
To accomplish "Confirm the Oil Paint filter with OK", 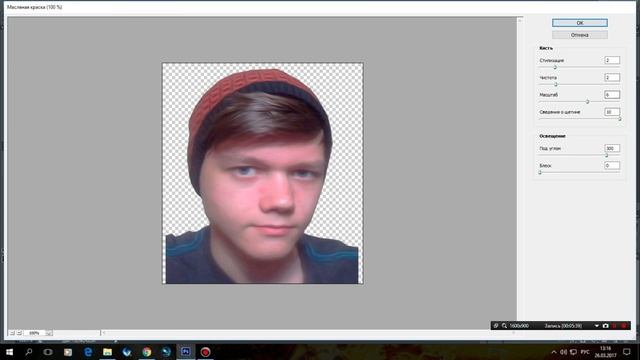I will click(x=580, y=23).
